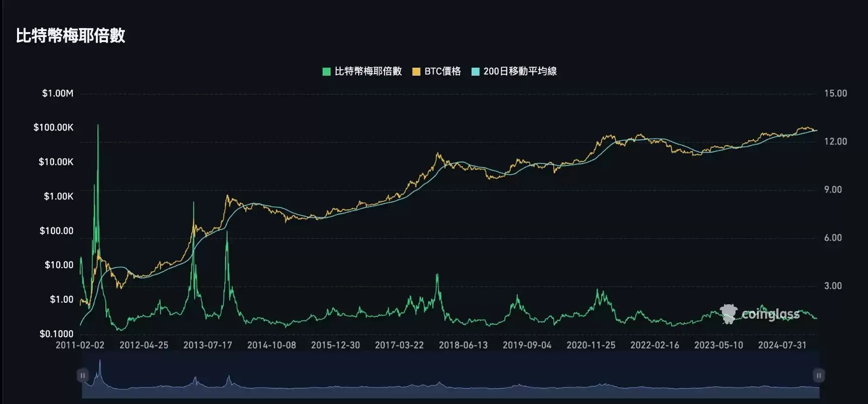Select the 2018-06-13 date on the x-axis
Image resolution: width=868 pixels, height=404 pixels.
point(463,345)
